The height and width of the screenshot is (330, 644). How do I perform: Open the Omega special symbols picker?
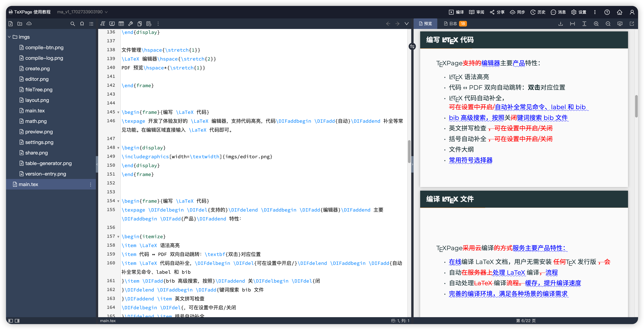(x=82, y=24)
